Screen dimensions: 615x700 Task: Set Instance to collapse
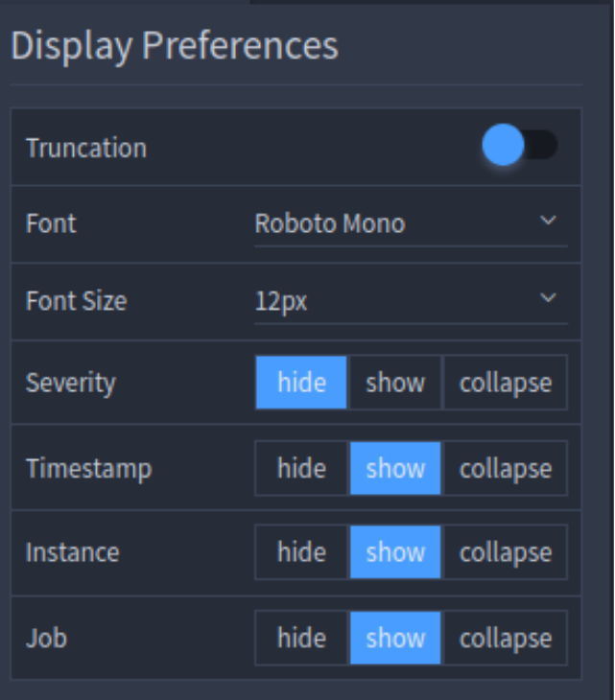pyautogui.click(x=506, y=552)
